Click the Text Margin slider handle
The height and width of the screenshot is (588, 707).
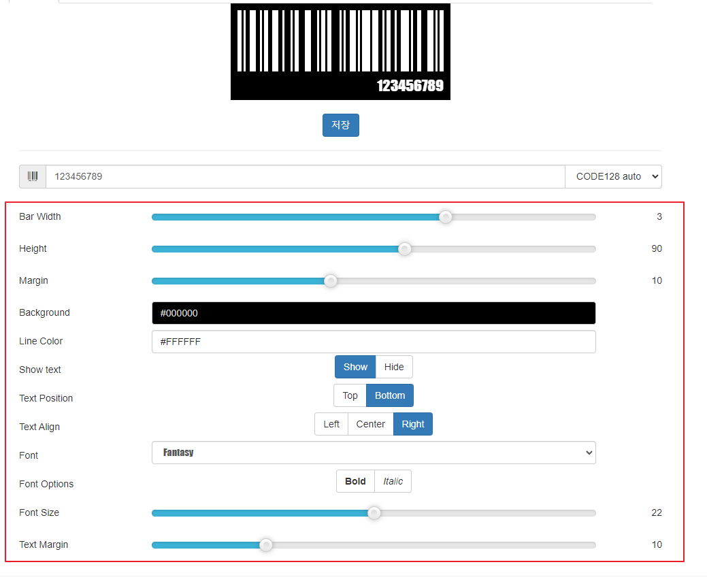[266, 545]
